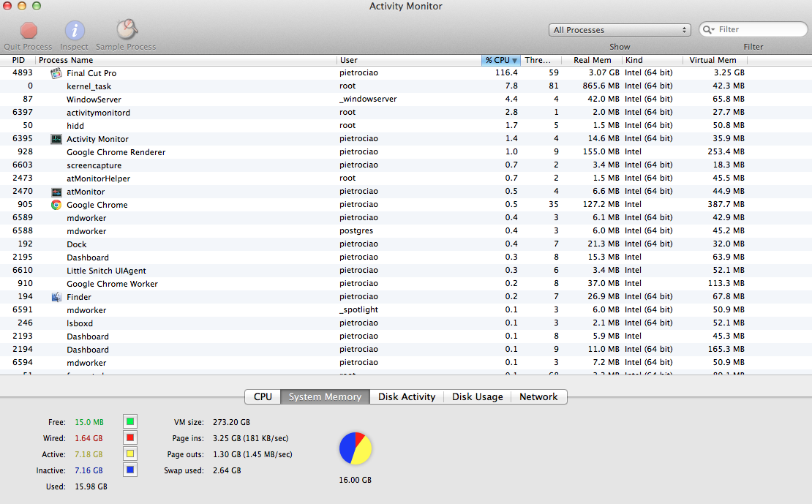Open the Disk Activity tab
This screenshot has height=504, width=812.
coord(407,396)
